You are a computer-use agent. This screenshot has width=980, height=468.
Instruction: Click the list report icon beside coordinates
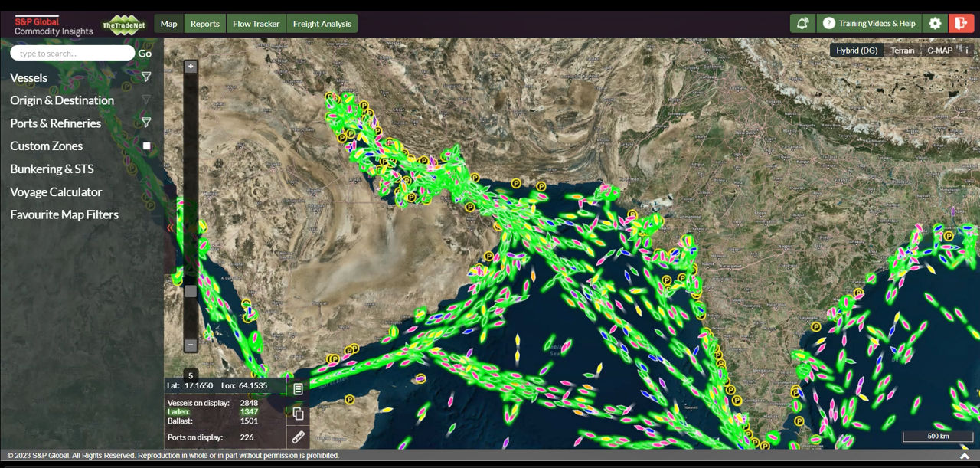point(298,389)
